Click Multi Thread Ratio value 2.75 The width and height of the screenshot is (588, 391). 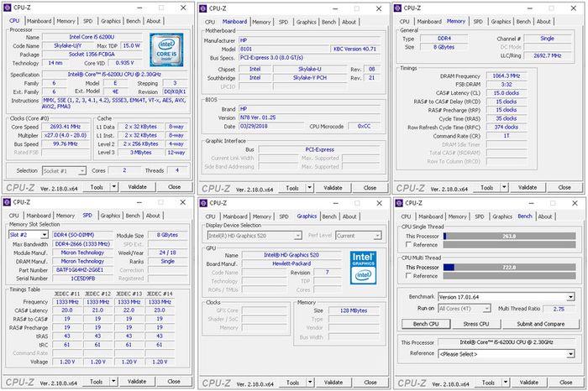pyautogui.click(x=559, y=309)
